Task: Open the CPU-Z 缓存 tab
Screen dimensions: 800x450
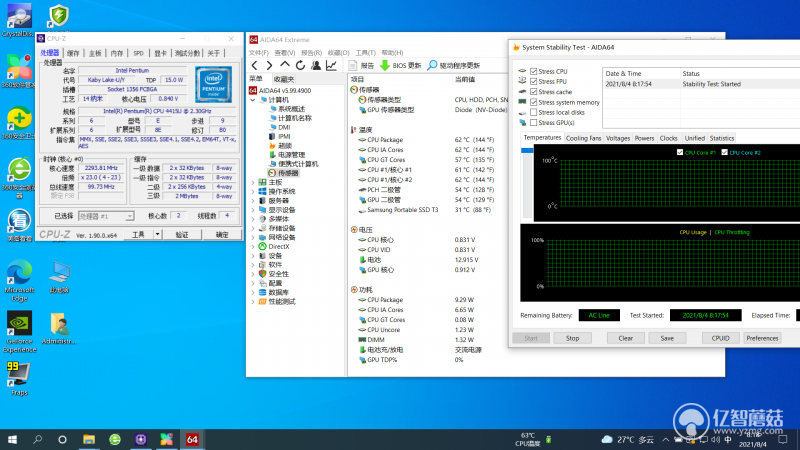Action: pyautogui.click(x=73, y=53)
